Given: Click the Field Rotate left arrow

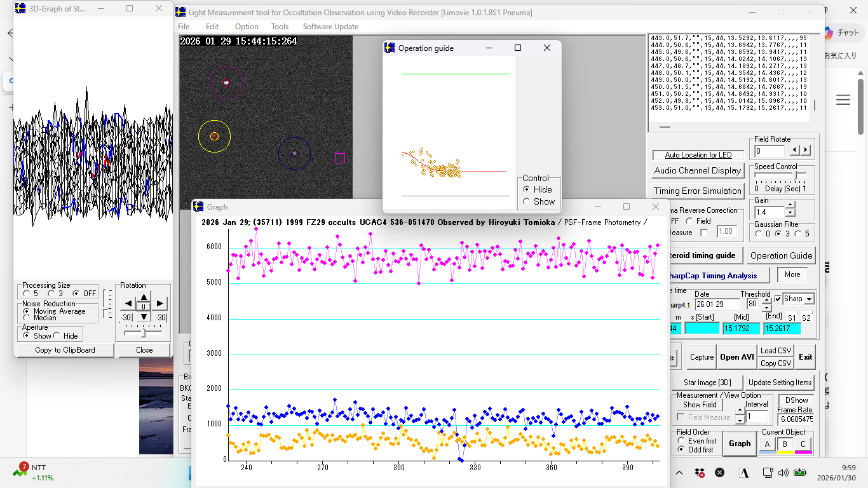Looking at the screenshot, I should 794,151.
